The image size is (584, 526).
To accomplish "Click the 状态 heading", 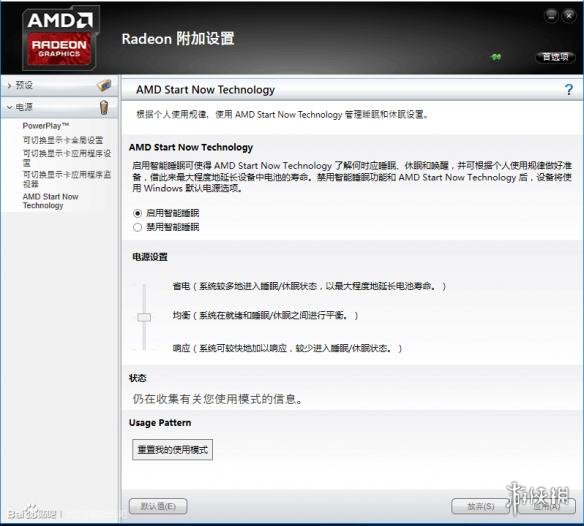I will [x=137, y=378].
